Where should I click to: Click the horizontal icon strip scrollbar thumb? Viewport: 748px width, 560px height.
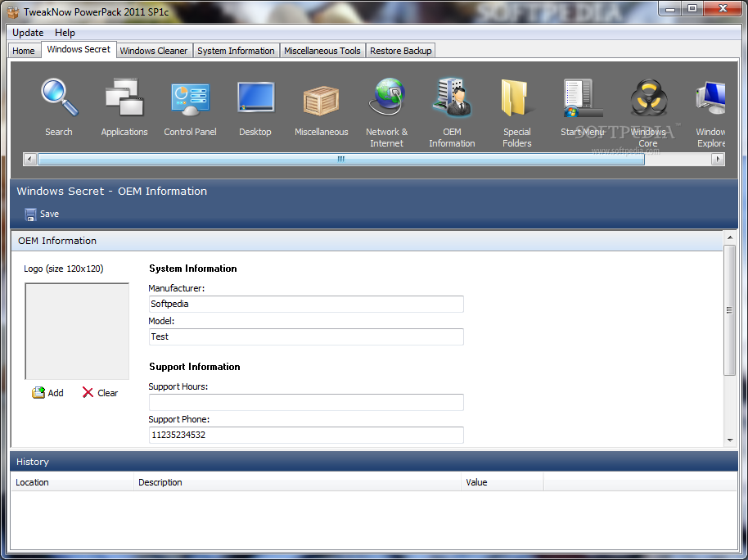(341, 159)
